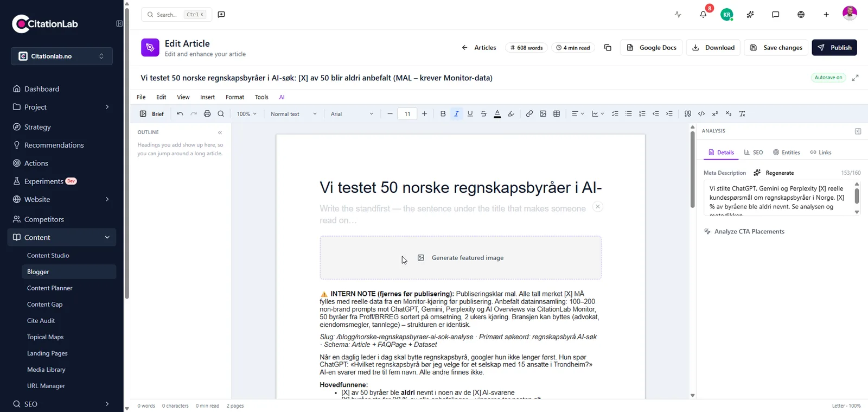The image size is (868, 412).
Task: Collapse the left sidebar
Action: 119,23
